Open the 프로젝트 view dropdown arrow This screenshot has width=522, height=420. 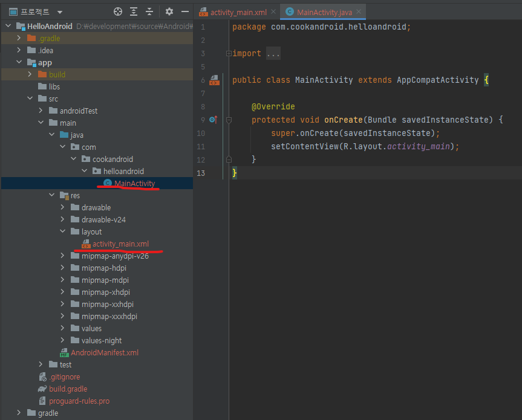click(x=60, y=12)
